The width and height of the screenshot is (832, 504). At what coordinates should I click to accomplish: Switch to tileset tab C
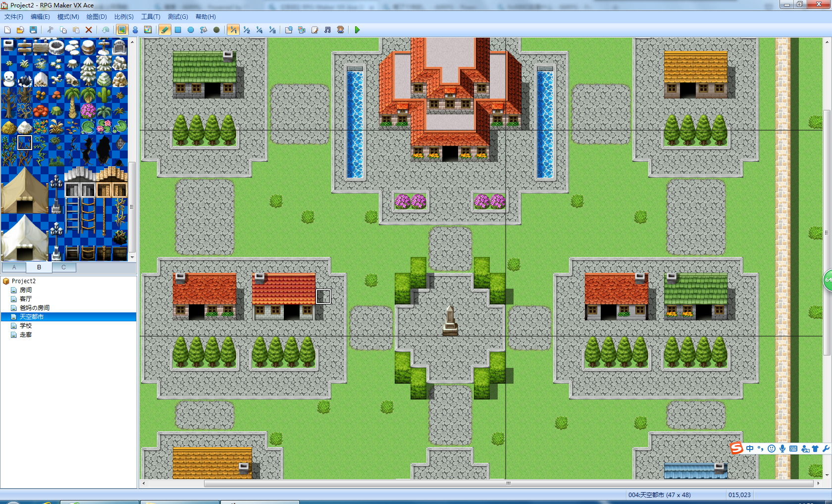(63, 267)
